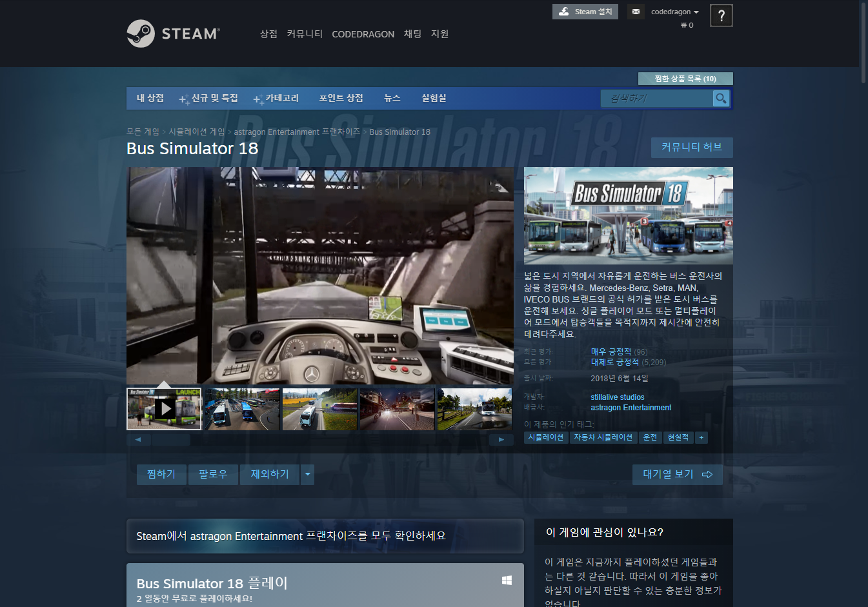Viewport: 868px width, 607px height.
Task: Open the Steam 설치 install button
Action: point(585,12)
